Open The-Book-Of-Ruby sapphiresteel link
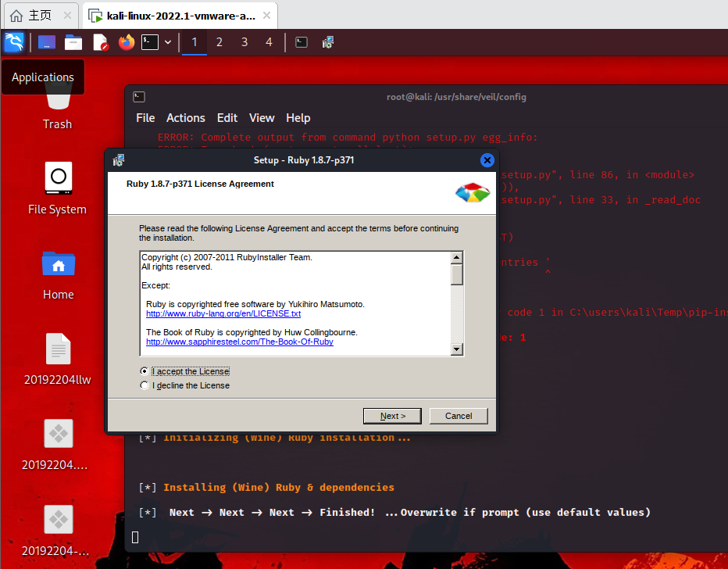The width and height of the screenshot is (728, 569). click(x=240, y=342)
